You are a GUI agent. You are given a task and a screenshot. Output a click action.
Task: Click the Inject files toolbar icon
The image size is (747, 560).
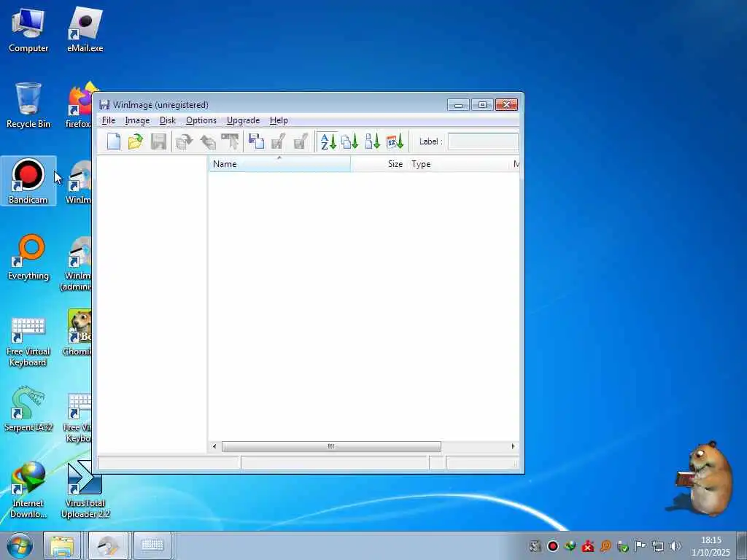click(256, 141)
